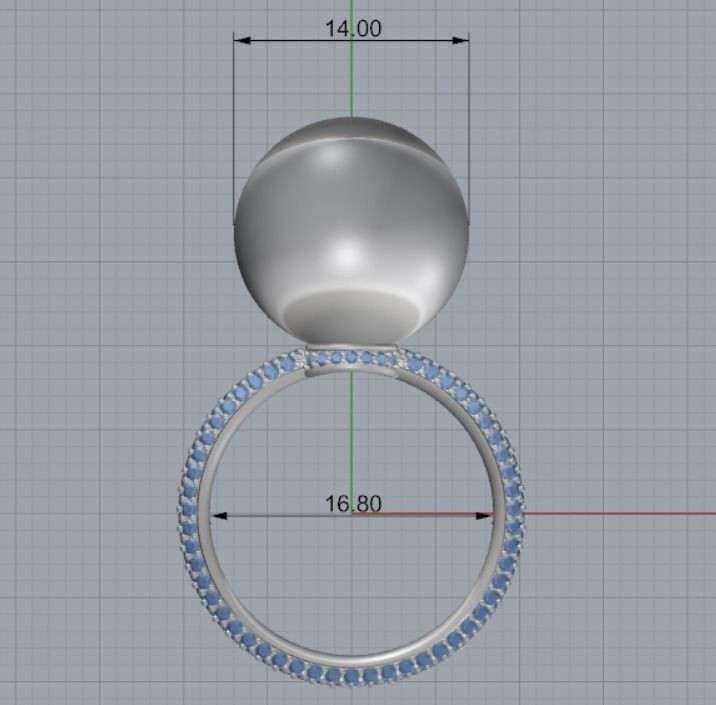Pick the gray pearl sphere

click(351, 232)
